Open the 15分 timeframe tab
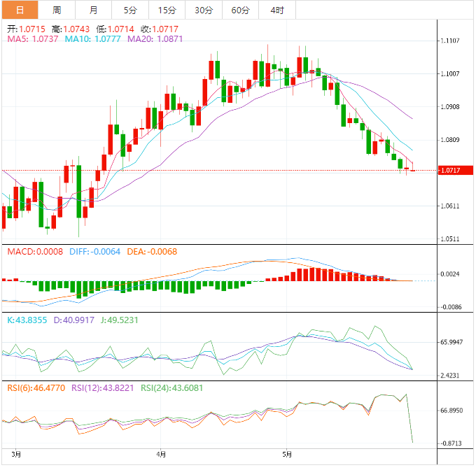Image resolution: width=476 pixels, height=470 pixels. (167, 10)
